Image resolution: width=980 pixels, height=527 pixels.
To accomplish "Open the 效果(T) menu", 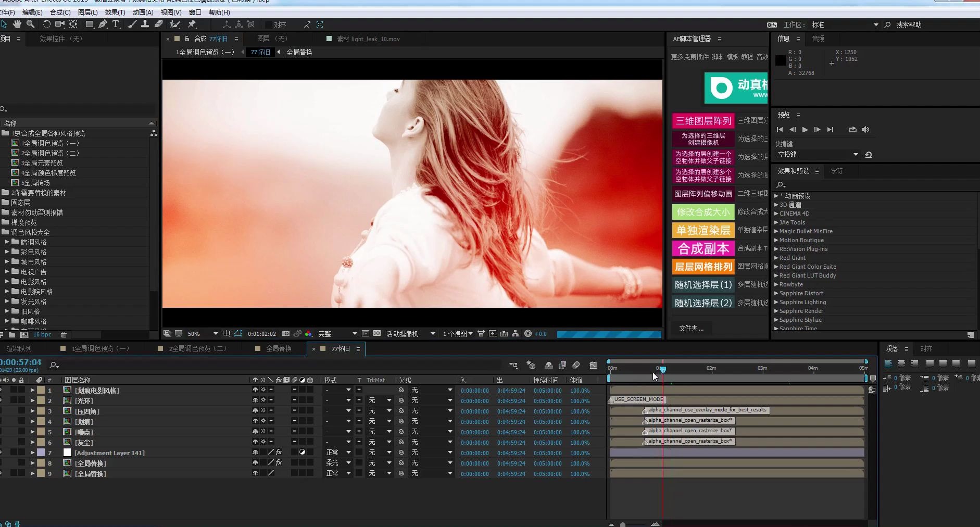I will (115, 12).
